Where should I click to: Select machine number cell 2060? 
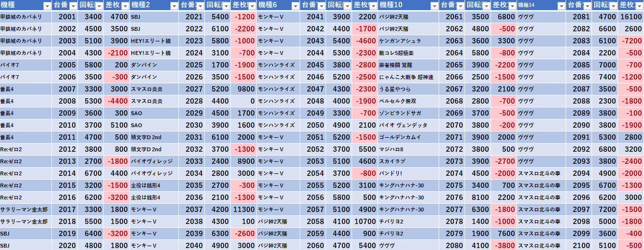tap(312, 245)
